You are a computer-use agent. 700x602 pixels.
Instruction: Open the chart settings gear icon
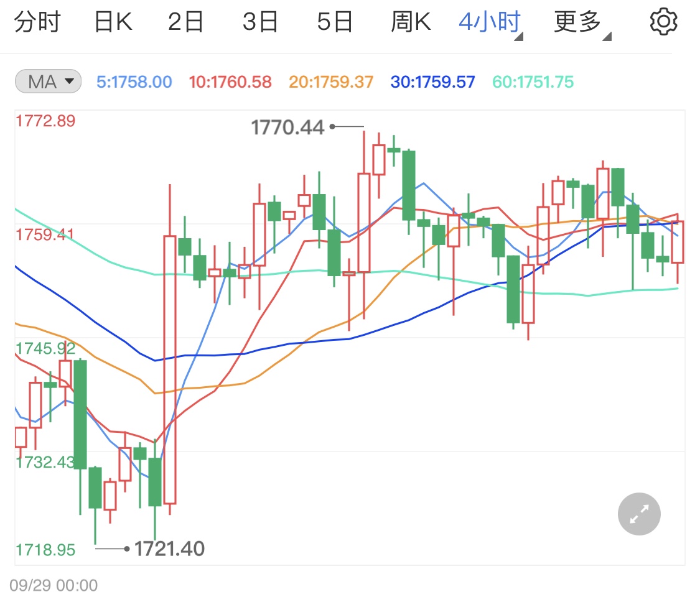pyautogui.click(x=663, y=21)
